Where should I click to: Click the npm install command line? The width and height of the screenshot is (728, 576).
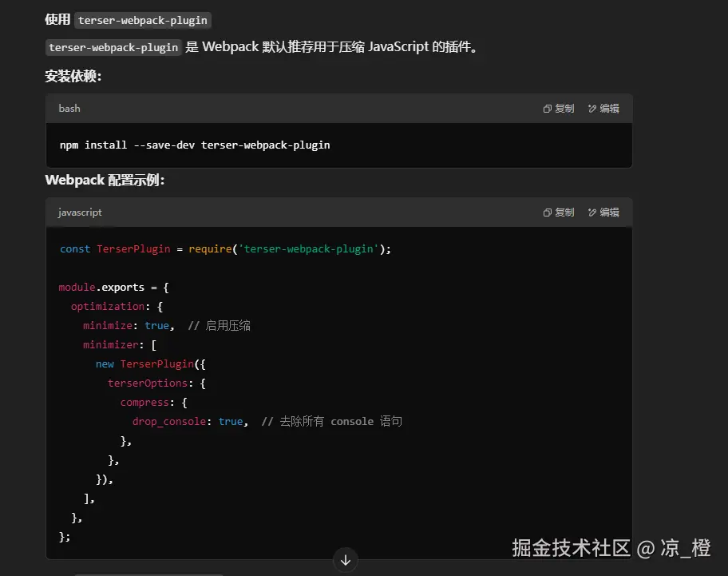pyautogui.click(x=195, y=145)
